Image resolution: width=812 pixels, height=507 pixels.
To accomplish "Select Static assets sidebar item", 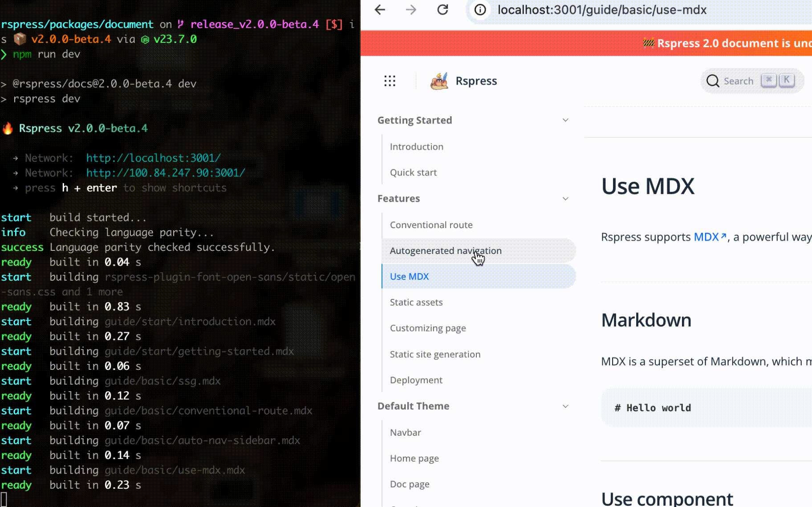I will click(416, 303).
